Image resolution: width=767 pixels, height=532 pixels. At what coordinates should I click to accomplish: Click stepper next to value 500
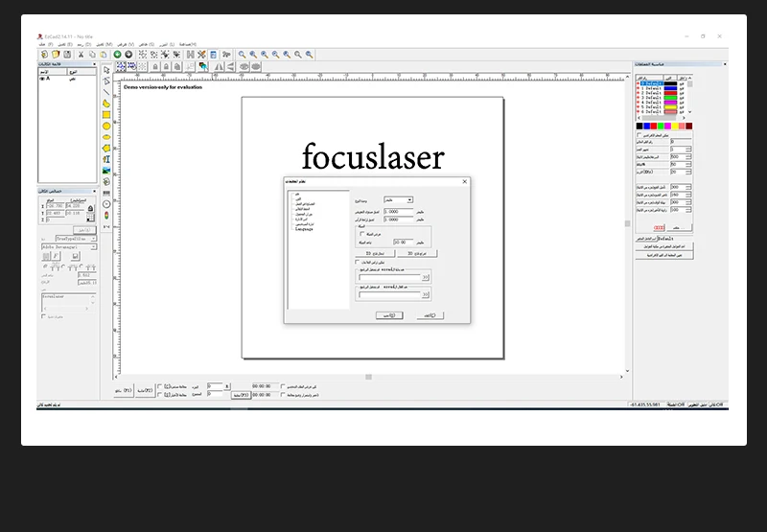click(x=688, y=156)
